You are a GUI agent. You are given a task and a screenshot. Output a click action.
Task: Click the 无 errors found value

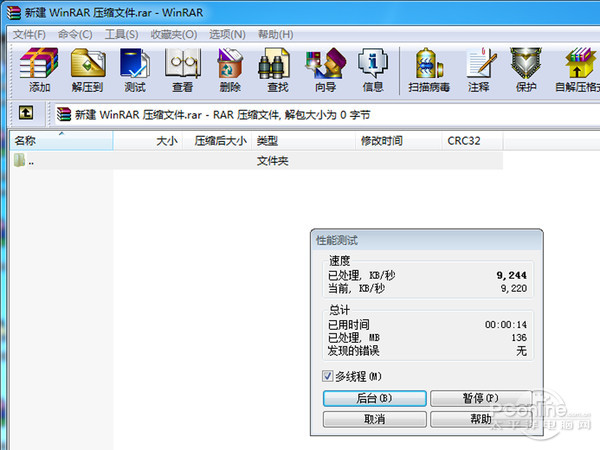tap(522, 351)
